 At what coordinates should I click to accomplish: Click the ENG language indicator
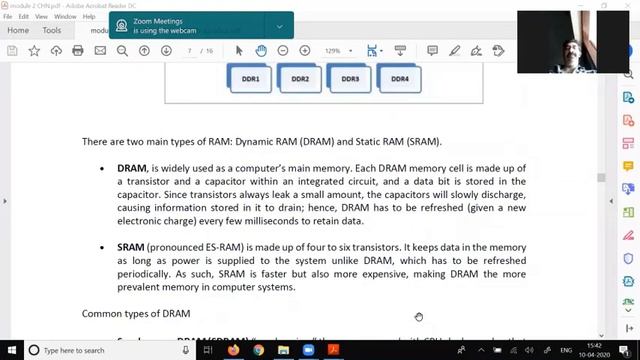(x=566, y=350)
